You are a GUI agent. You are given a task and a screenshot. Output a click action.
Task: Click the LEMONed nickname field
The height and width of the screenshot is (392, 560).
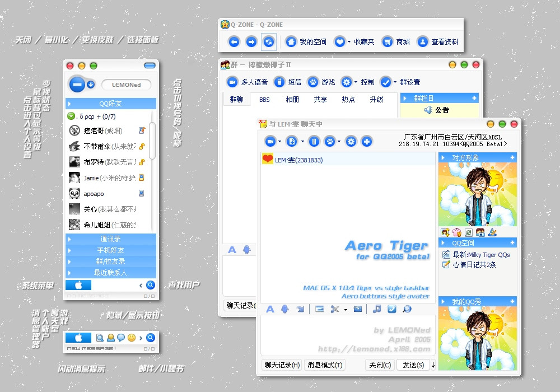127,85
